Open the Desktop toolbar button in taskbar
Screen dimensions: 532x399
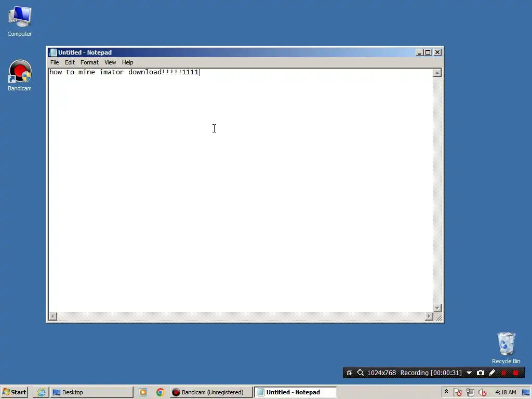tap(91, 392)
